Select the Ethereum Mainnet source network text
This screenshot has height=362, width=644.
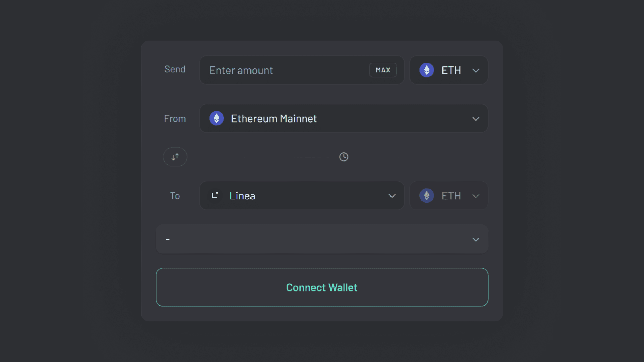(x=274, y=118)
